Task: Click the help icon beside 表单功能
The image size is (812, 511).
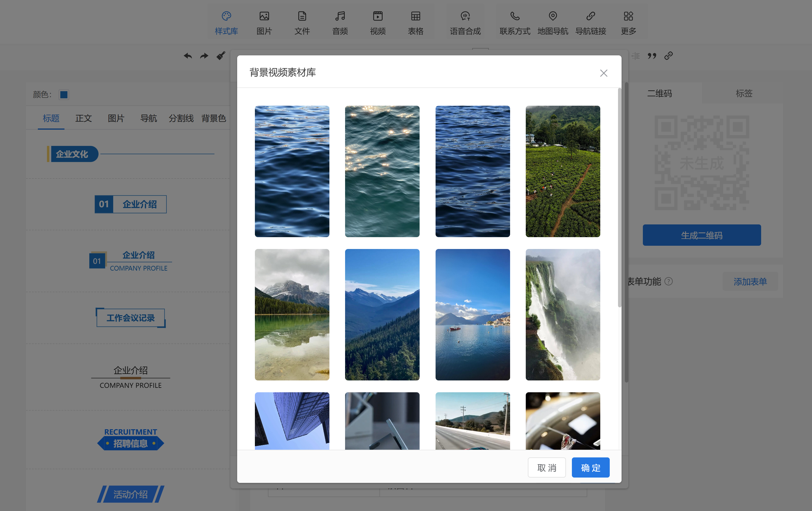Action: click(x=668, y=281)
